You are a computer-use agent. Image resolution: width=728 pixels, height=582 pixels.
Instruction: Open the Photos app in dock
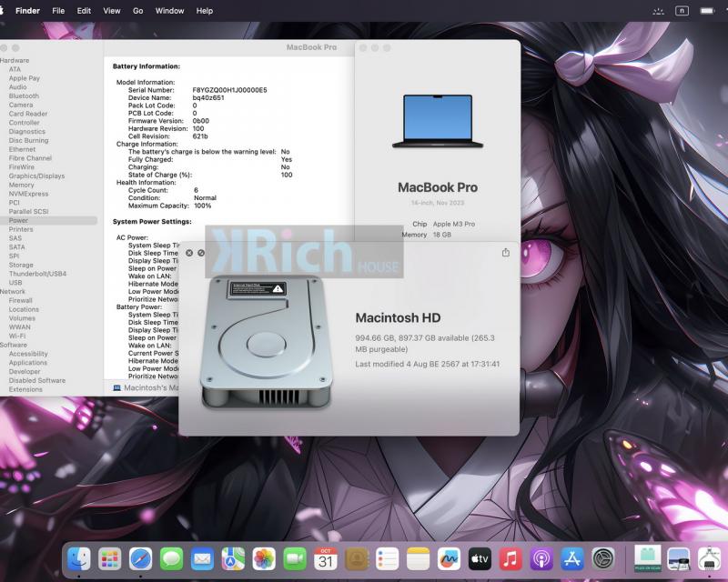click(x=264, y=558)
